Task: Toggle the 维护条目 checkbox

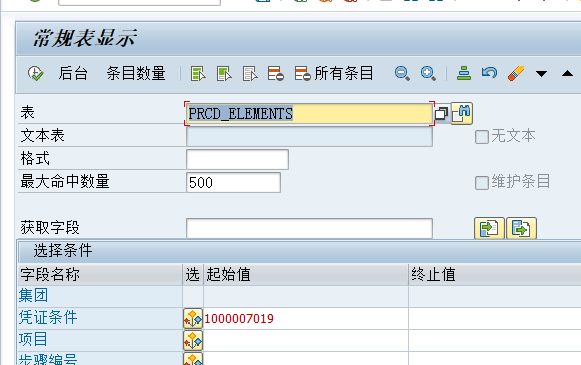Action: point(482,183)
